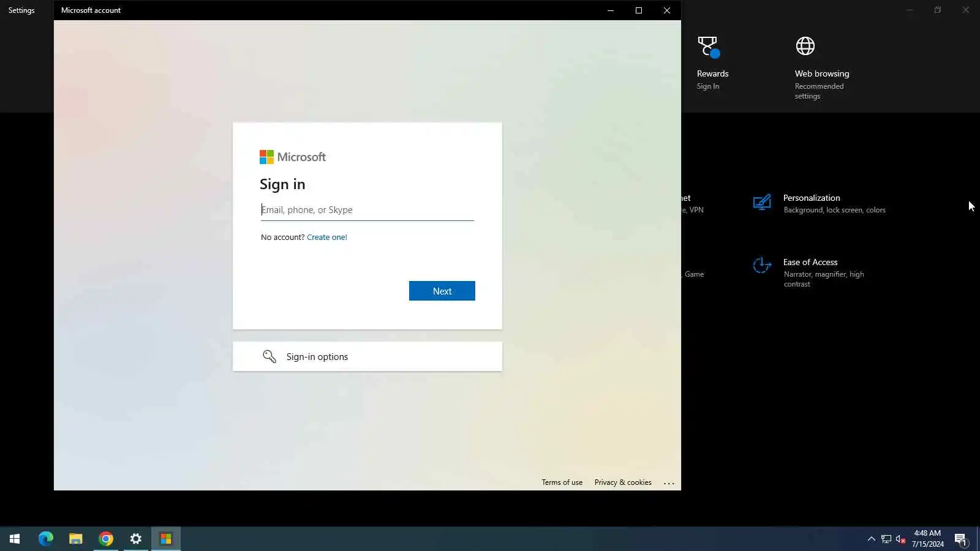Click the Rewards medal icon in Settings
The width and height of the screenshot is (980, 551).
pyautogui.click(x=708, y=47)
